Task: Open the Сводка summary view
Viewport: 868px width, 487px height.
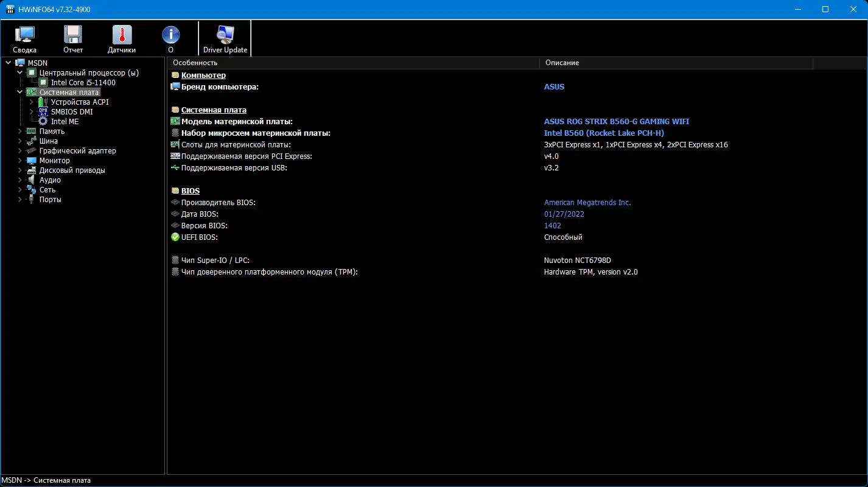Action: 25,39
